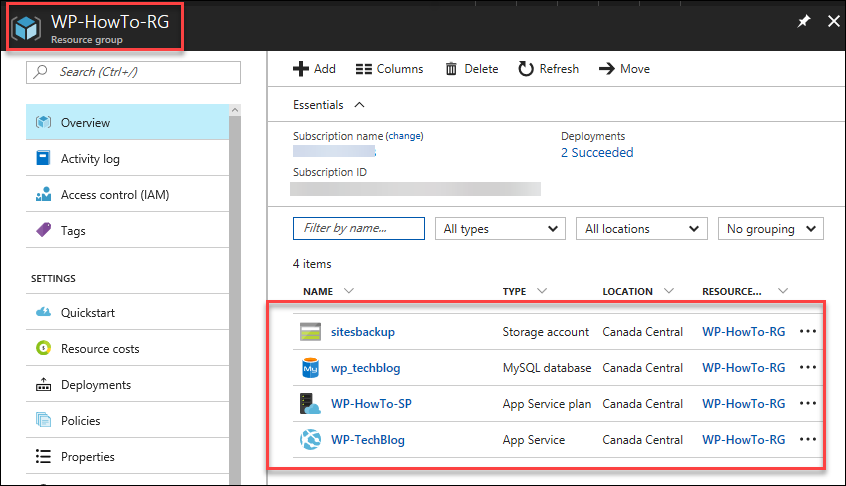Click WP-HowTo-RG link in sitesbackup row
Viewport: 846px width, 486px height.
pyautogui.click(x=743, y=332)
